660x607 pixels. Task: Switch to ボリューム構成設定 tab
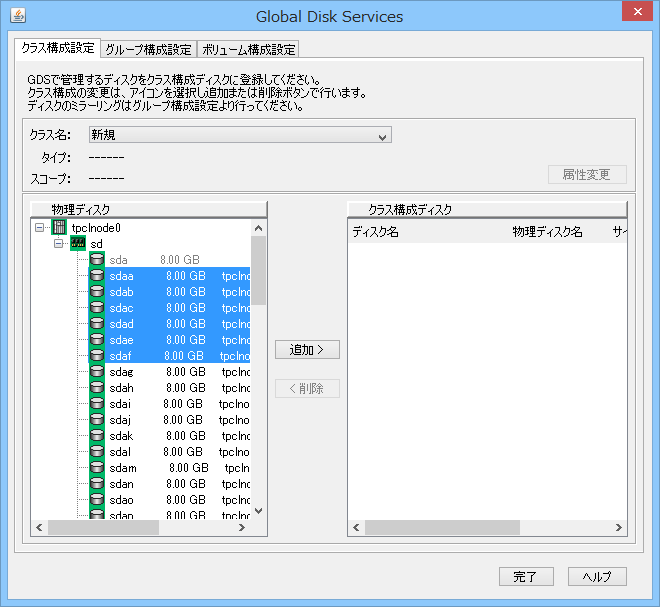coord(248,49)
